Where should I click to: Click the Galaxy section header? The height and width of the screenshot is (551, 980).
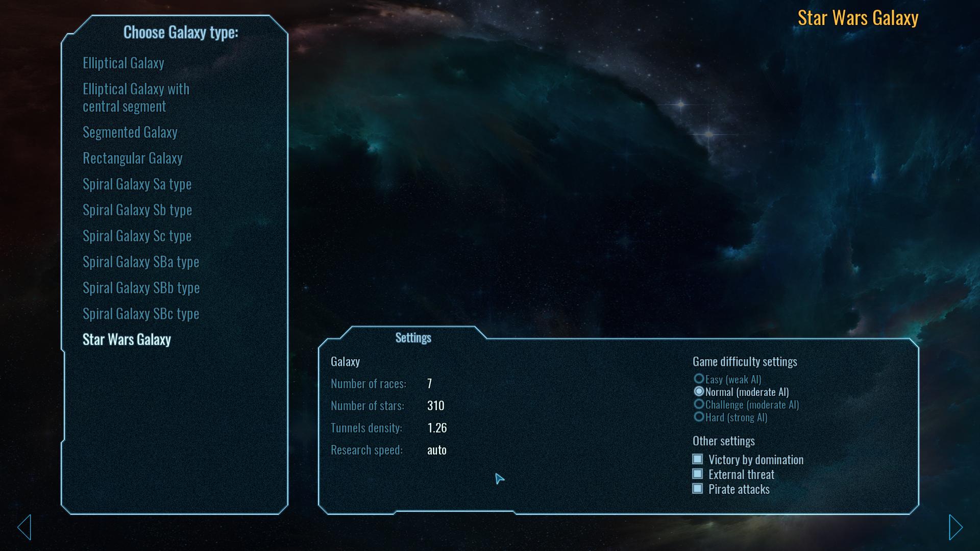[345, 361]
